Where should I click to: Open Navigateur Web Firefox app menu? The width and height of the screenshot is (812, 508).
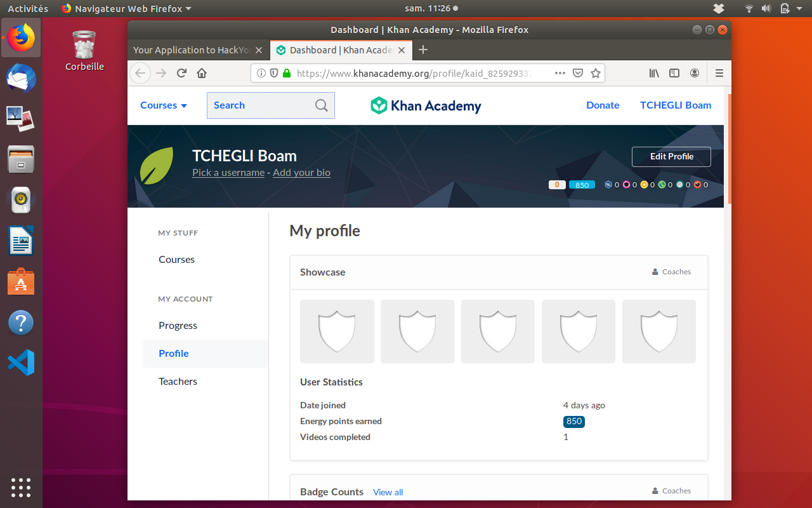(x=126, y=9)
